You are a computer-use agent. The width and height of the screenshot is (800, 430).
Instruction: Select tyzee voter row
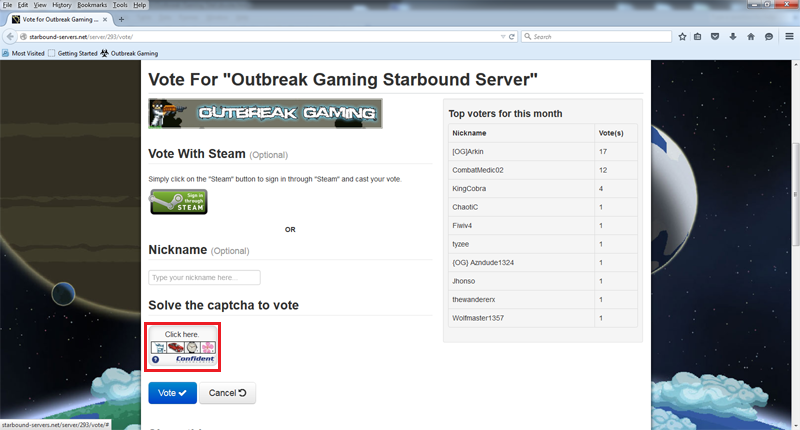coord(544,244)
